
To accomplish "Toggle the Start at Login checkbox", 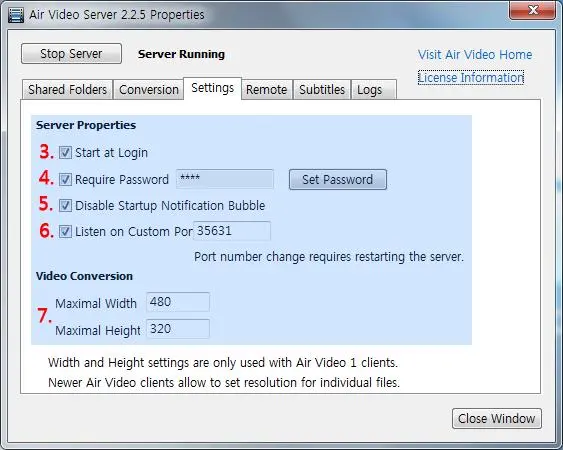I will (x=65, y=153).
